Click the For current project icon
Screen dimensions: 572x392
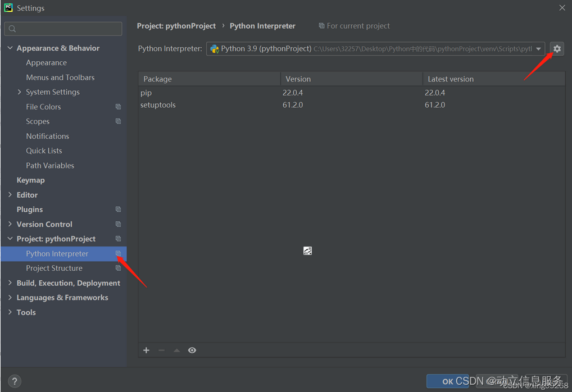[321, 25]
